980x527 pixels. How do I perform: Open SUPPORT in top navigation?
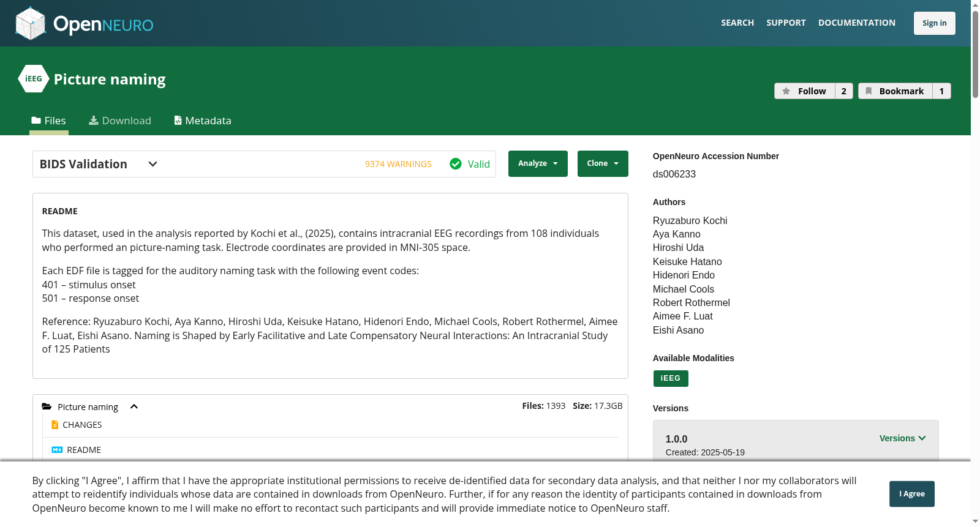[786, 23]
